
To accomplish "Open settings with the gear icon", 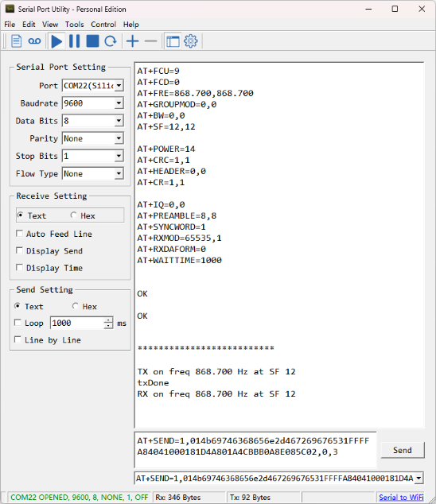I will 191,41.
